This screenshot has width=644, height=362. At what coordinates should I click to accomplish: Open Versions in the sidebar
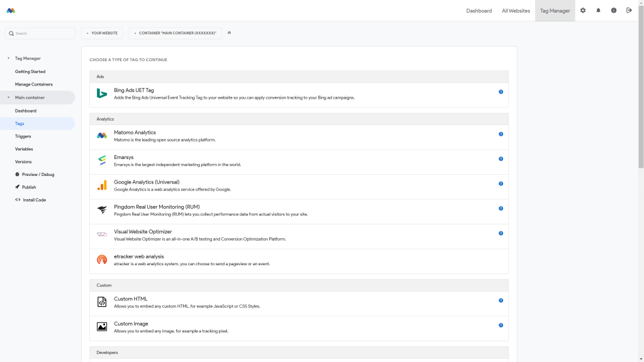pos(23,162)
